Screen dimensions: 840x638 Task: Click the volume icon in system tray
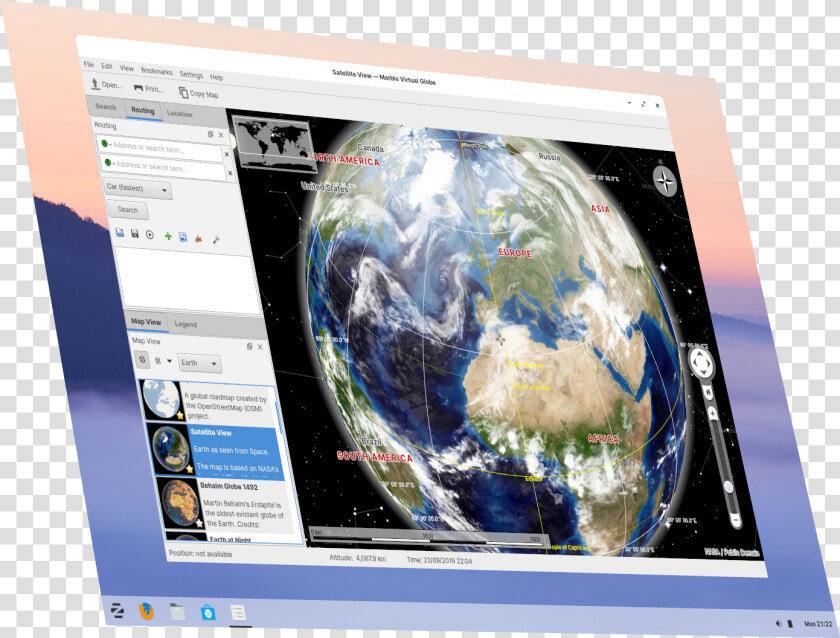[778, 623]
